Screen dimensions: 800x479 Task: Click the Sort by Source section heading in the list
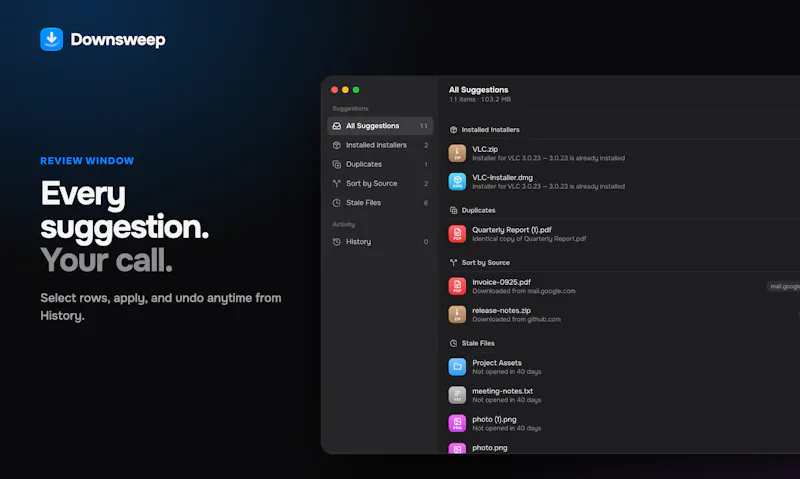[486, 263]
